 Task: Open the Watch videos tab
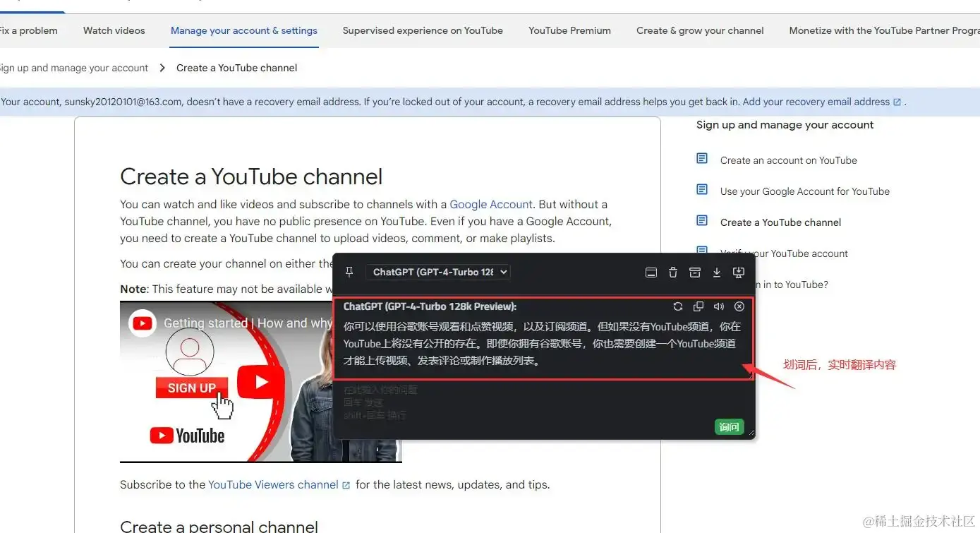click(114, 30)
